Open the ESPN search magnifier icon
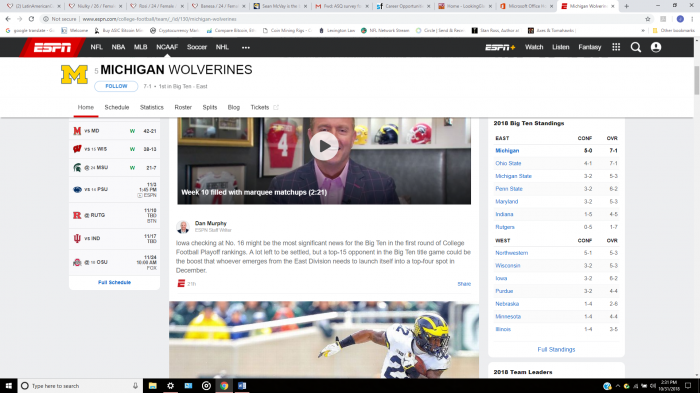The image size is (700, 393). pyautogui.click(x=636, y=47)
